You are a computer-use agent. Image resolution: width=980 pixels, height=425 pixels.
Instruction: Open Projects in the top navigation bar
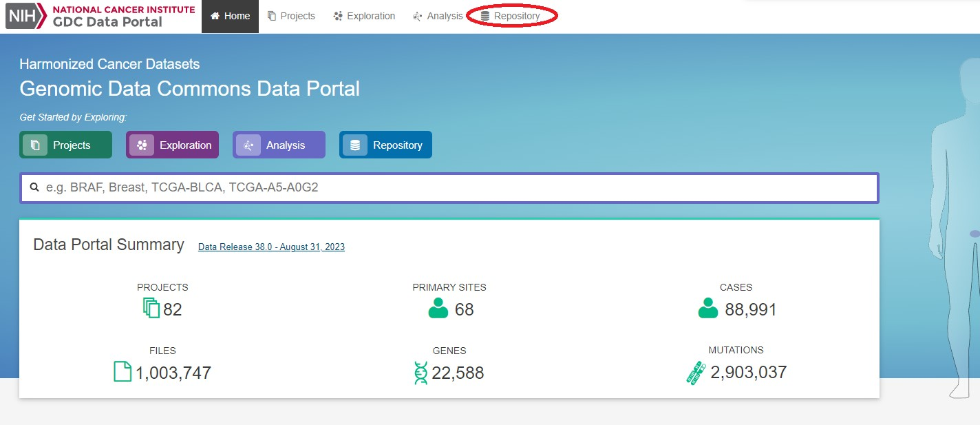291,16
